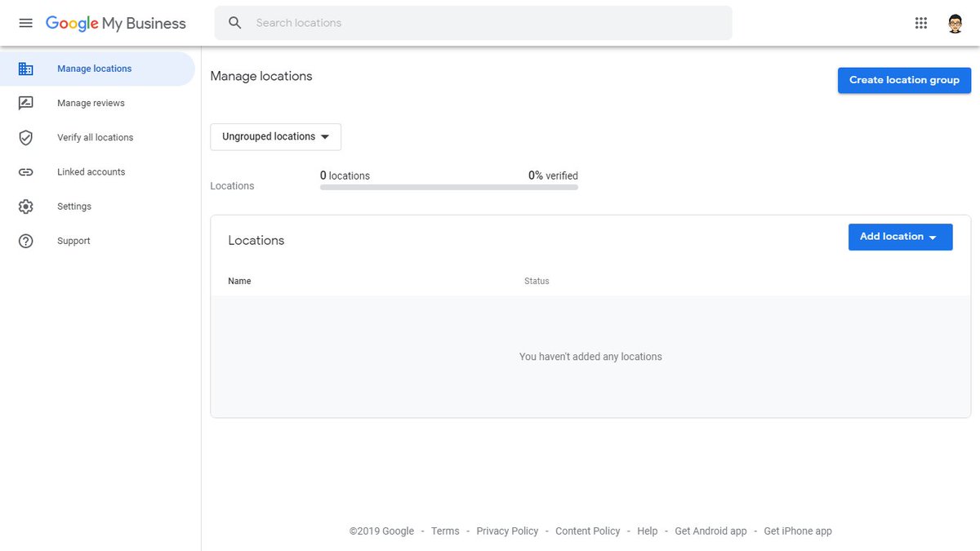Click the locations verified progress bar
This screenshot has height=551, width=980.
(449, 187)
